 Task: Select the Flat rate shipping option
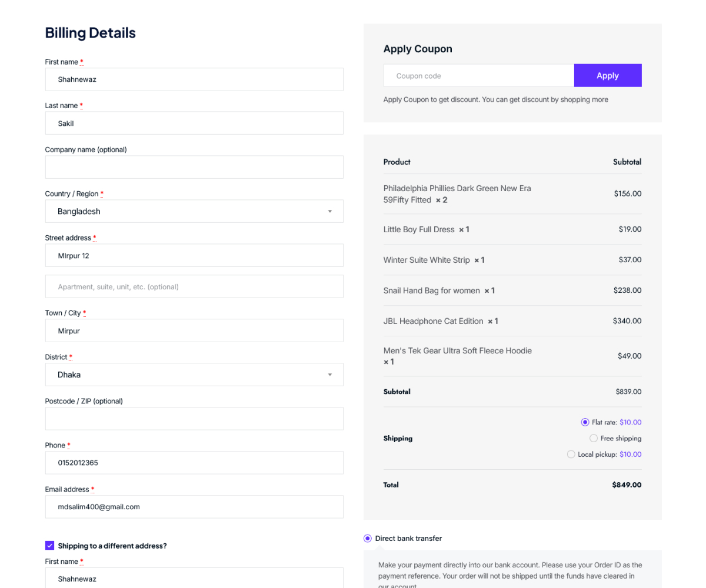point(585,422)
